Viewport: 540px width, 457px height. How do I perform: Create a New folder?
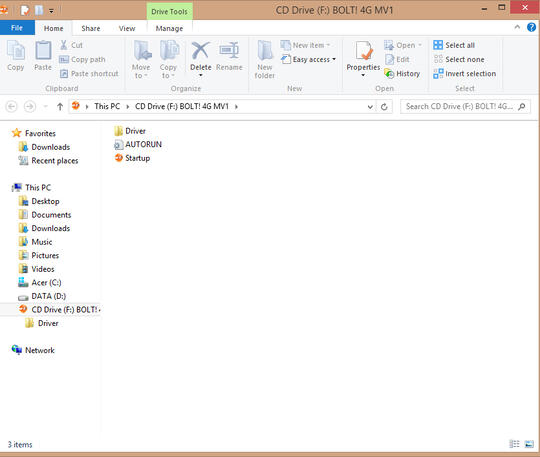point(264,60)
